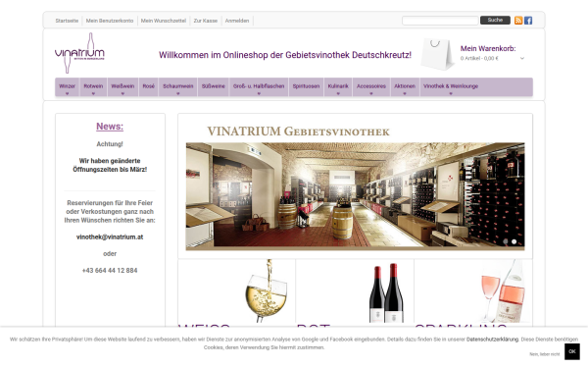Click the 0 Artikel - 0,00 € cart summary
588x368 pixels.
point(479,58)
